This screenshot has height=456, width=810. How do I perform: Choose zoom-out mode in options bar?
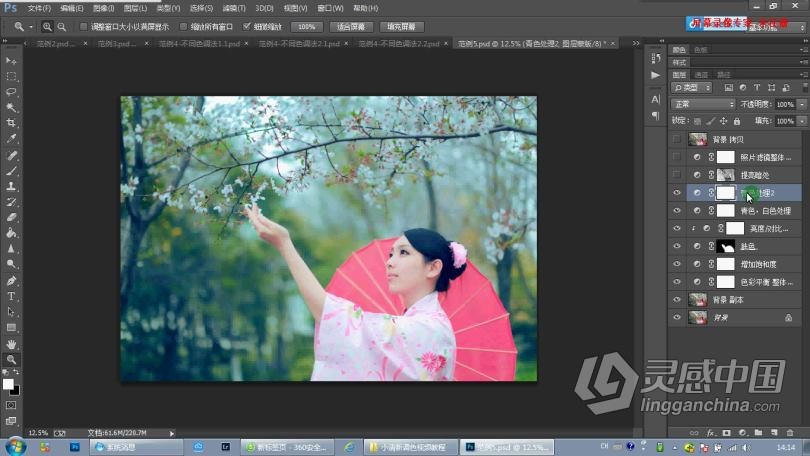[61, 26]
